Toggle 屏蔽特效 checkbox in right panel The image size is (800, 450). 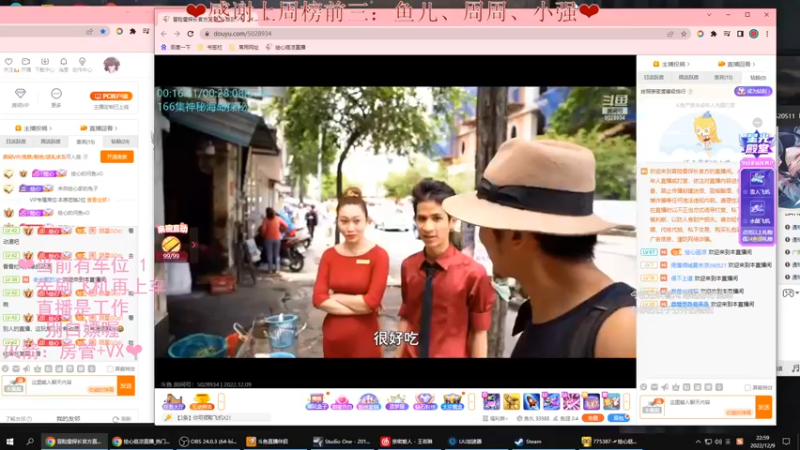747,388
